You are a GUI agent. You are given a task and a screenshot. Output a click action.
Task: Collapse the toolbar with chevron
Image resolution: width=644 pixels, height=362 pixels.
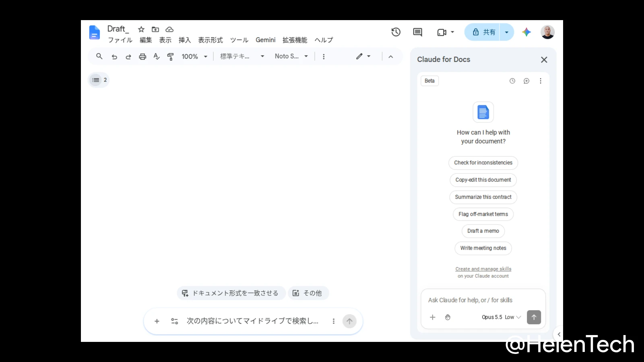tap(390, 57)
